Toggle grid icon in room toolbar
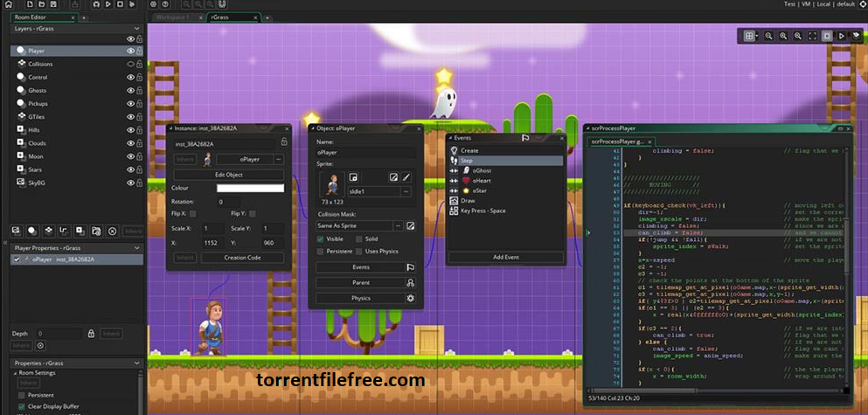This screenshot has height=415, width=868. 749,36
